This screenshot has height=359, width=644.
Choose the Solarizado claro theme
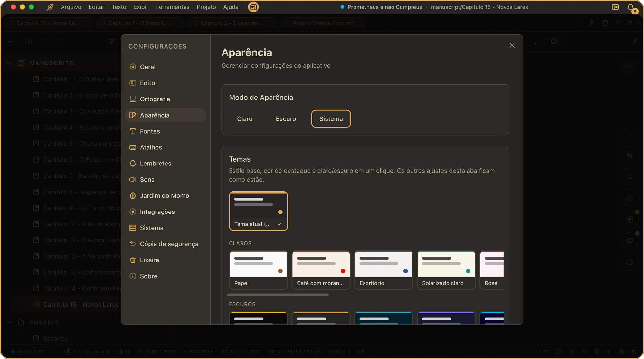446,270
